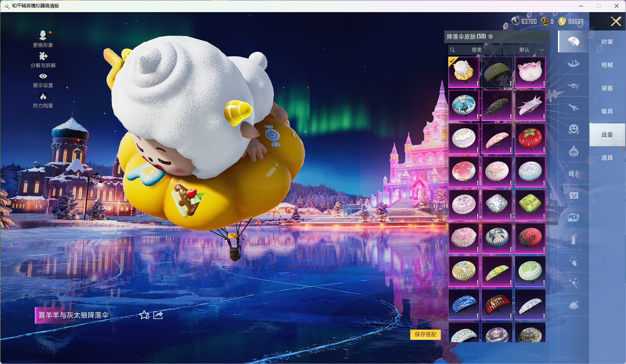Click the 保存搭配 button
The height and width of the screenshot is (364, 626).
pyautogui.click(x=425, y=334)
